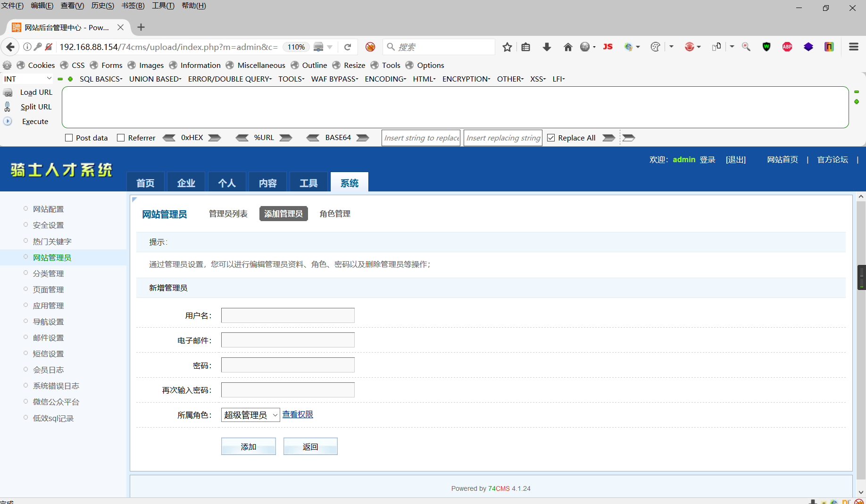Click the ABP adblock toolbar icon
Viewport: 866px width, 504px height.
click(787, 47)
